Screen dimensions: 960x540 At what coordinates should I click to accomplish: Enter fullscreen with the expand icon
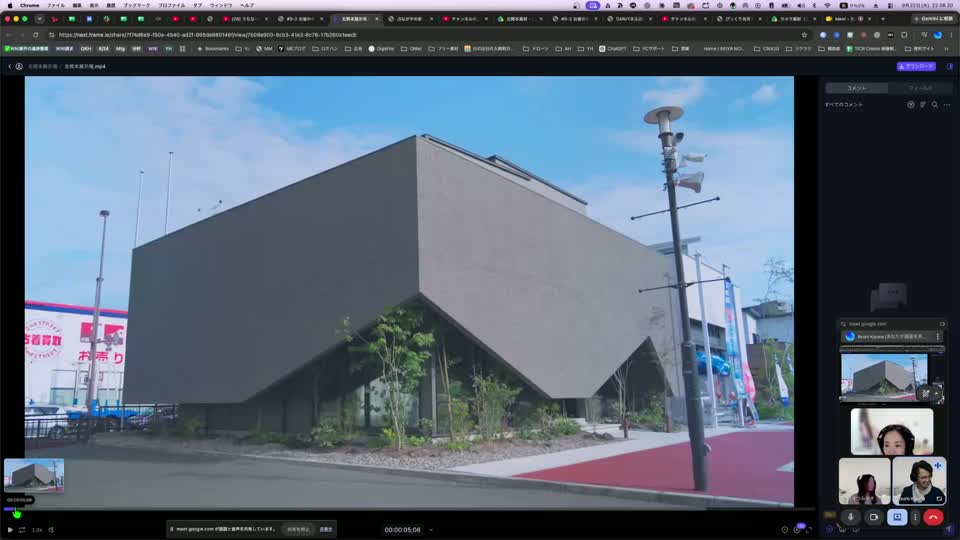click(x=809, y=530)
